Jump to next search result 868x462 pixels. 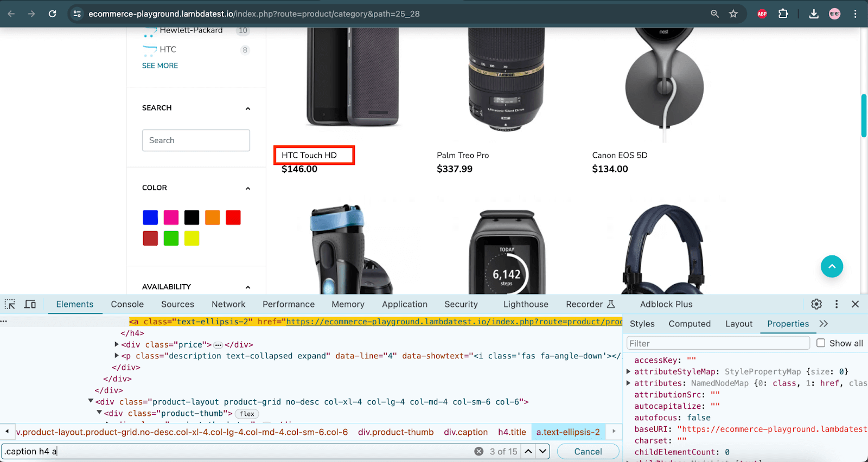[x=542, y=451]
